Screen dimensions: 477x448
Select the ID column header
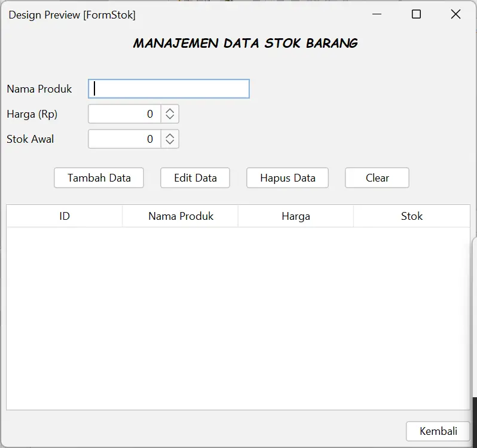pyautogui.click(x=65, y=216)
